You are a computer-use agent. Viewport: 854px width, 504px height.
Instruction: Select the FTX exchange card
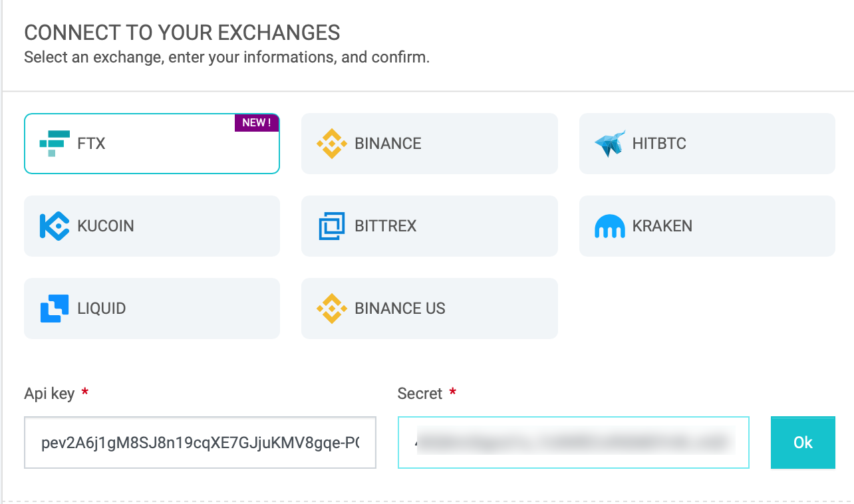(x=152, y=144)
